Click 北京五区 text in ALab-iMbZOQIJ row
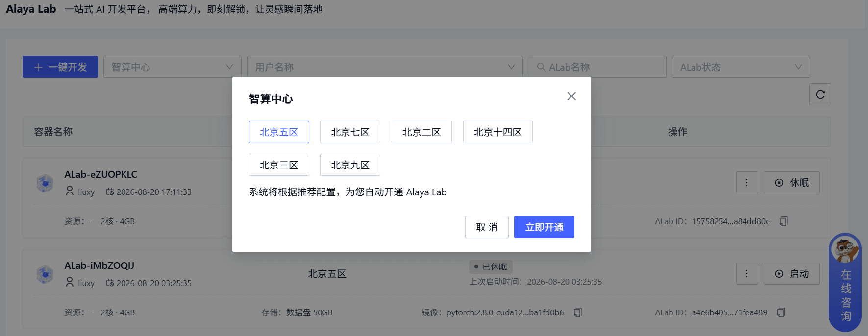The height and width of the screenshot is (336, 868). click(327, 274)
